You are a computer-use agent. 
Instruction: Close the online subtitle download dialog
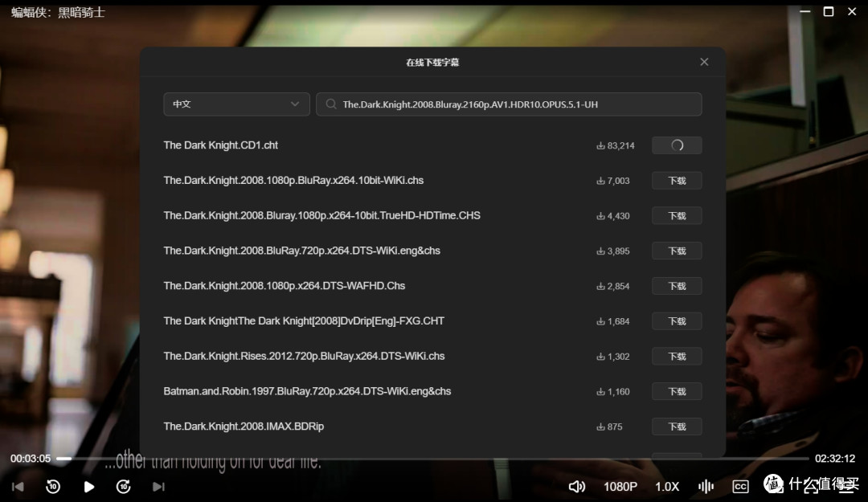point(703,62)
